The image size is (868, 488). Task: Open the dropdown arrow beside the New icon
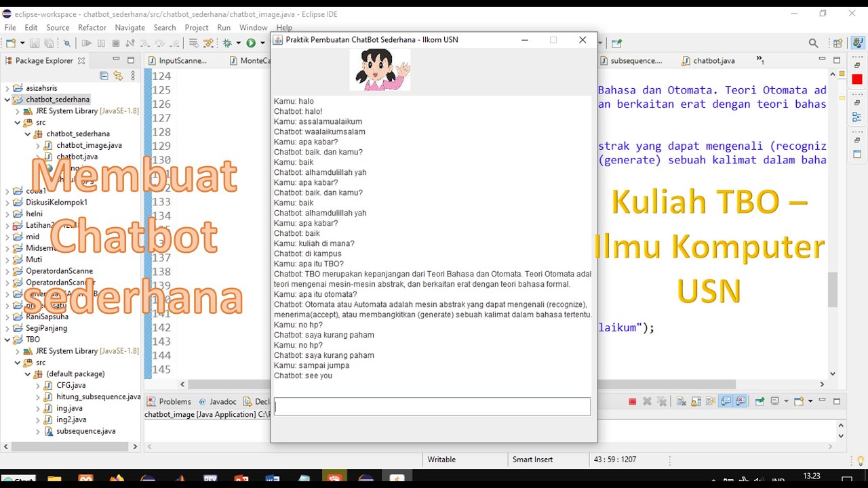pos(22,43)
